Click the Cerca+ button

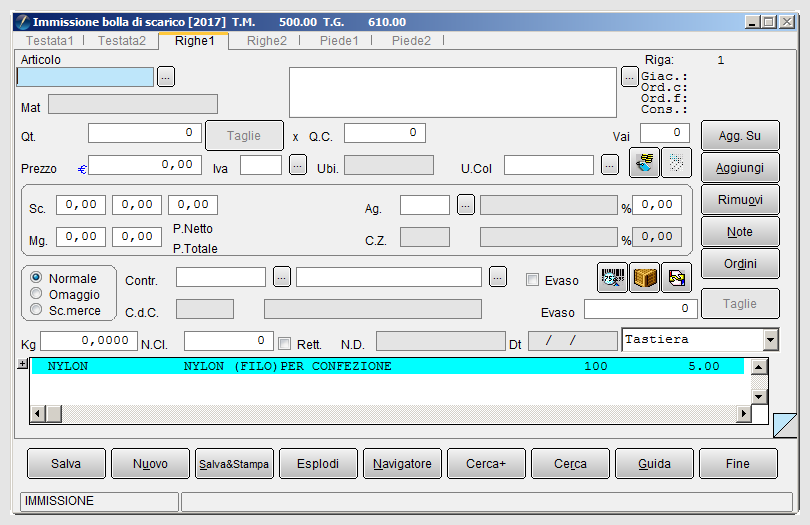click(486, 464)
